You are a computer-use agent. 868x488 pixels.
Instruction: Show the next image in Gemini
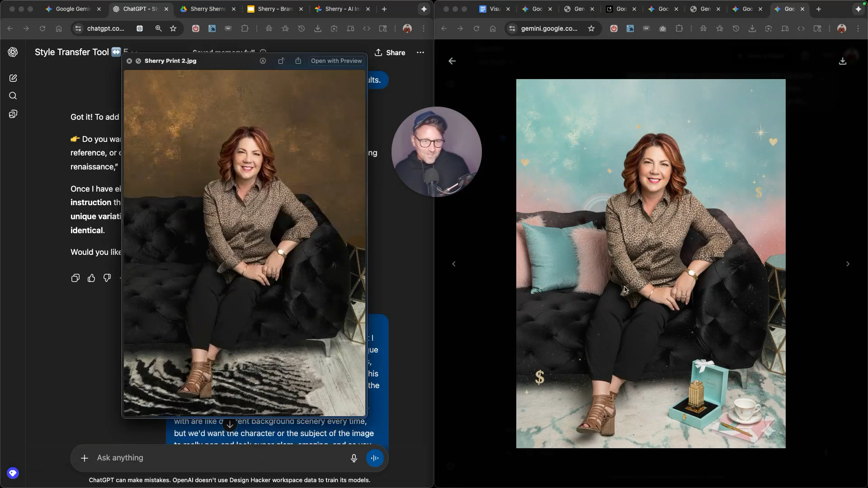(x=848, y=264)
